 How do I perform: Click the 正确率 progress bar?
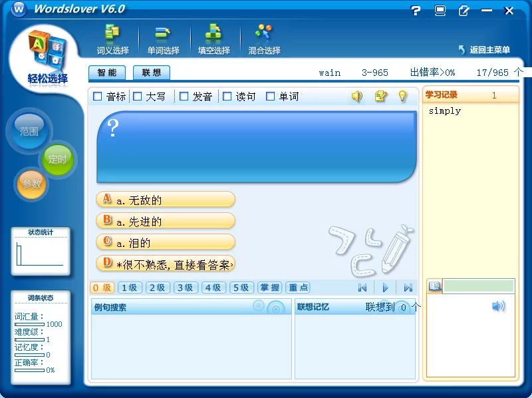(x=29, y=370)
